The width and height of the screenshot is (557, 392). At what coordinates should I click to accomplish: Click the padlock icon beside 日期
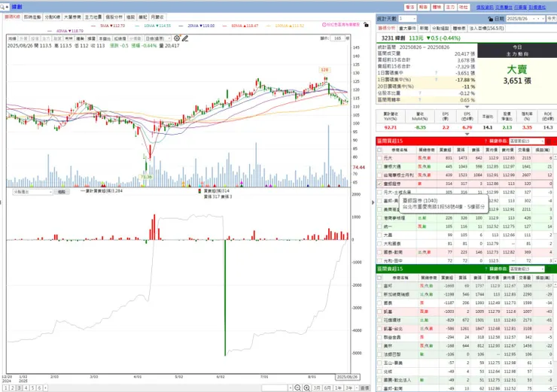click(x=491, y=19)
